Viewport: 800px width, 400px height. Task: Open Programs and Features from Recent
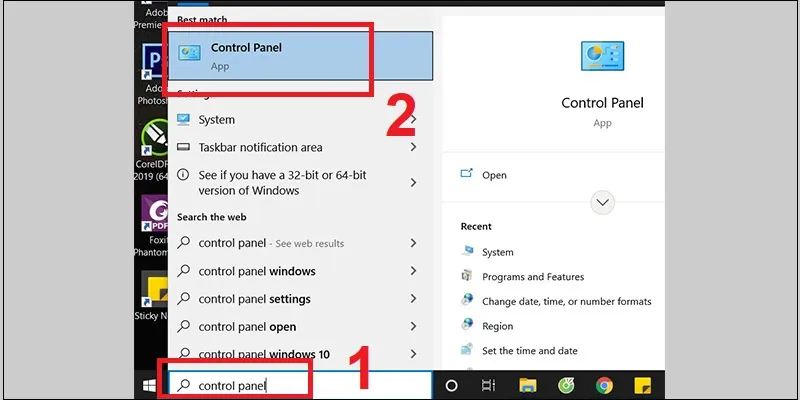tap(532, 277)
